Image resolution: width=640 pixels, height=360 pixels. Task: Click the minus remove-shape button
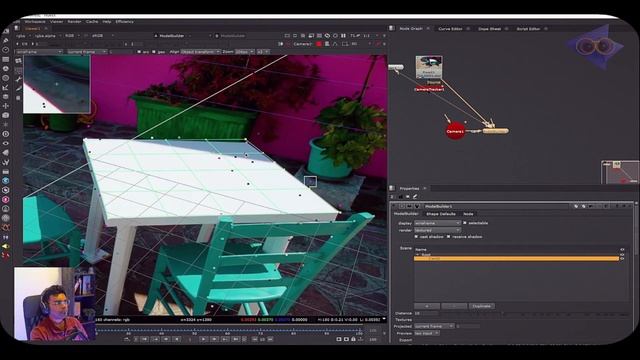tap(454, 306)
